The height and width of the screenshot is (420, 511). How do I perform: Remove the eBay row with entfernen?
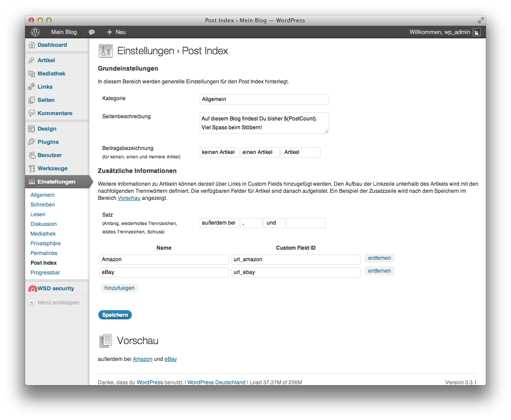tap(379, 271)
